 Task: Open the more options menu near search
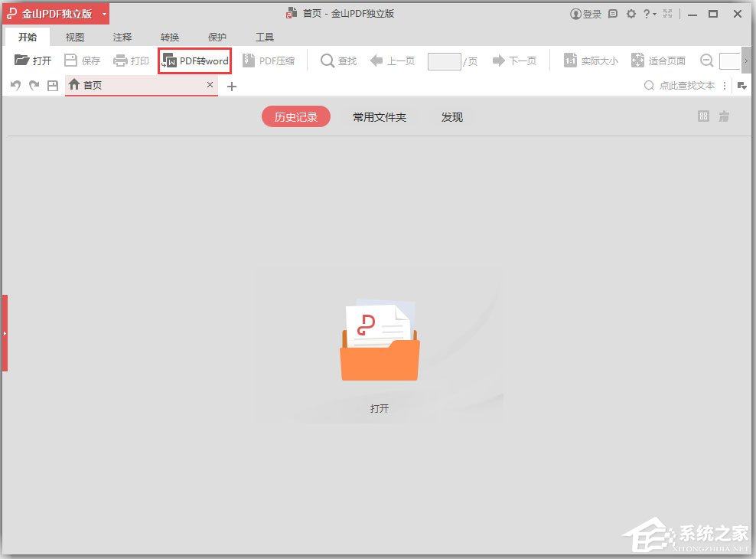coord(724,85)
